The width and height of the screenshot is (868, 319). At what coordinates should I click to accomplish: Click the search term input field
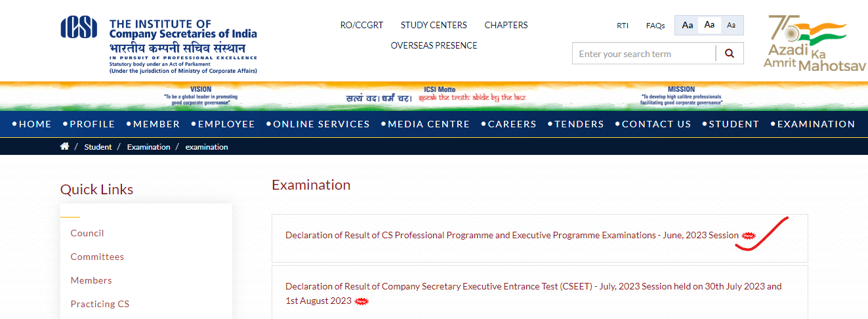[644, 54]
